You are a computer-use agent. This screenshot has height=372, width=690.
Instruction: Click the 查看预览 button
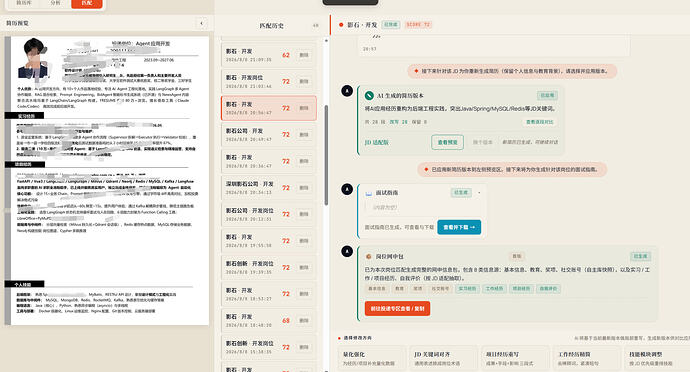(x=447, y=142)
